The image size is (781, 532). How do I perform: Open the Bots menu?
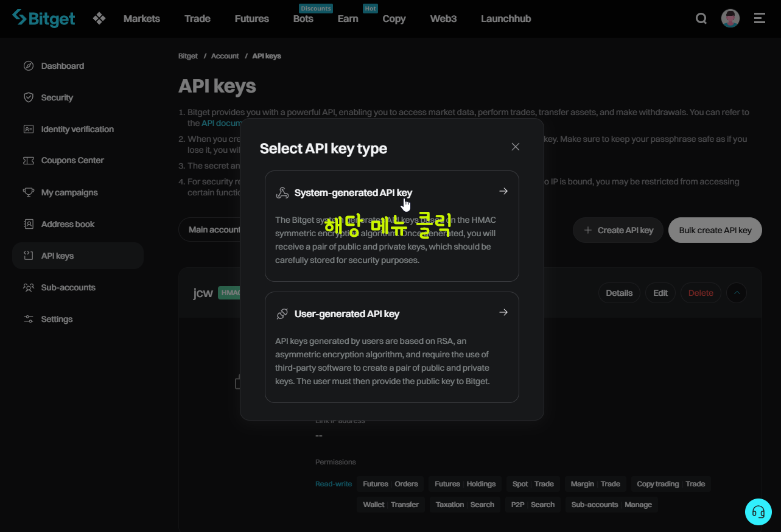303,19
